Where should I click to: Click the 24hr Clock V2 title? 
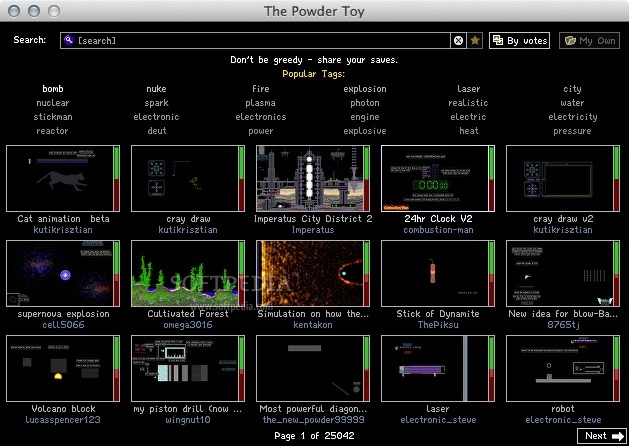[438, 219]
